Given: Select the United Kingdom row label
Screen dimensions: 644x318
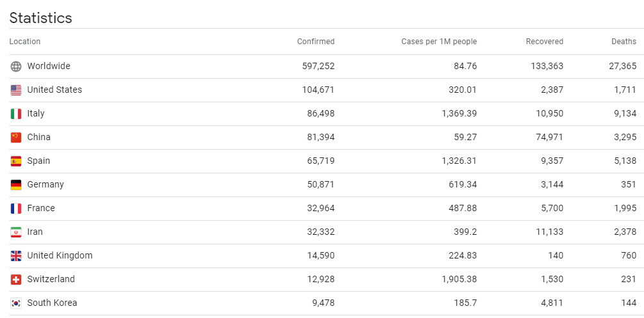Looking at the screenshot, I should [x=60, y=256].
